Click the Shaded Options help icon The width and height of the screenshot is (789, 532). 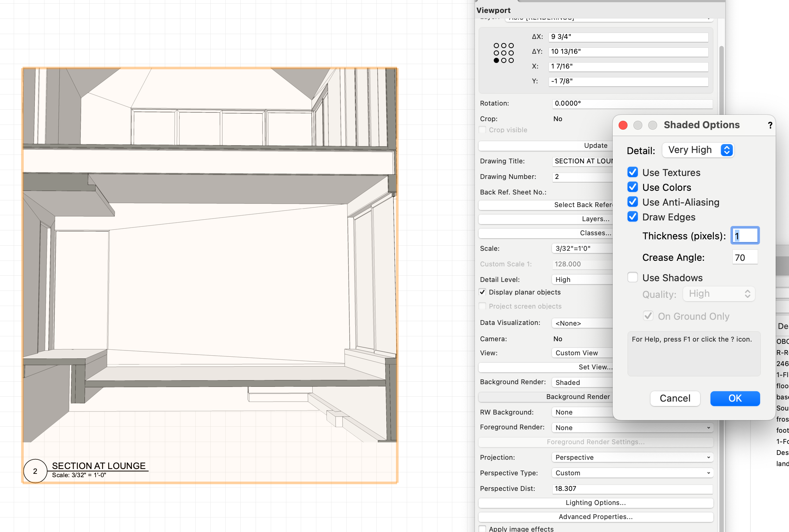770,125
